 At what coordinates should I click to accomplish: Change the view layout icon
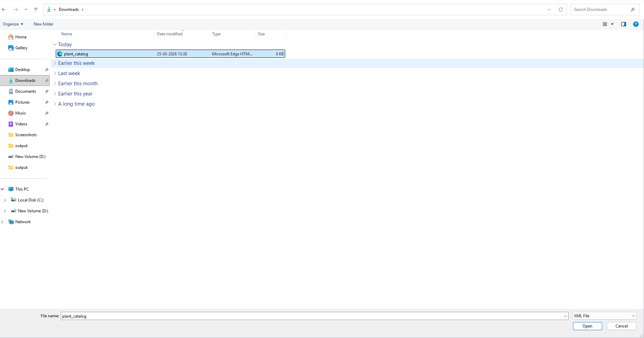click(x=605, y=24)
